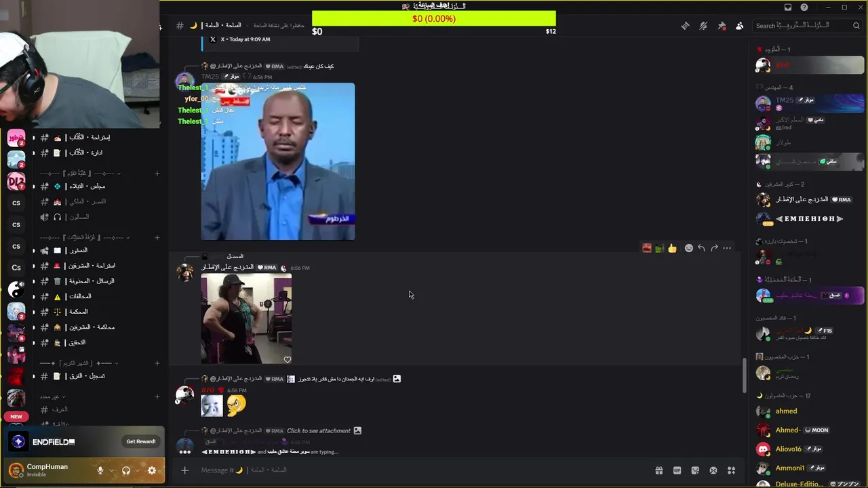Image resolution: width=868 pixels, height=488 pixels.
Task: Add channel to الشهر الكريم category plus
Action: coord(157,363)
